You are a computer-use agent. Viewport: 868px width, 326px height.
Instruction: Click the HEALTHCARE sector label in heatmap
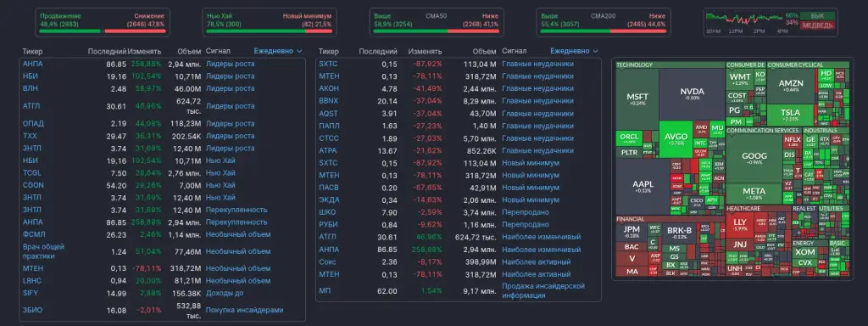click(743, 209)
